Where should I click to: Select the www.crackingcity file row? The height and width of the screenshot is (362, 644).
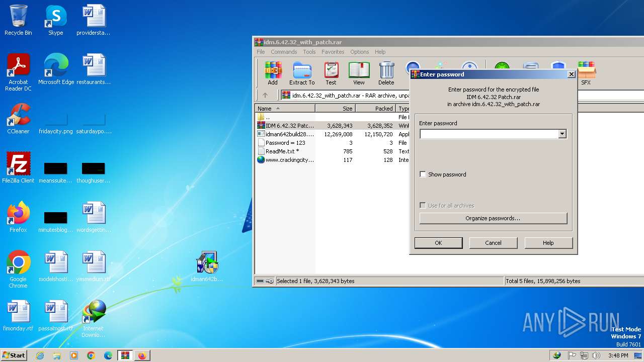tap(332, 160)
